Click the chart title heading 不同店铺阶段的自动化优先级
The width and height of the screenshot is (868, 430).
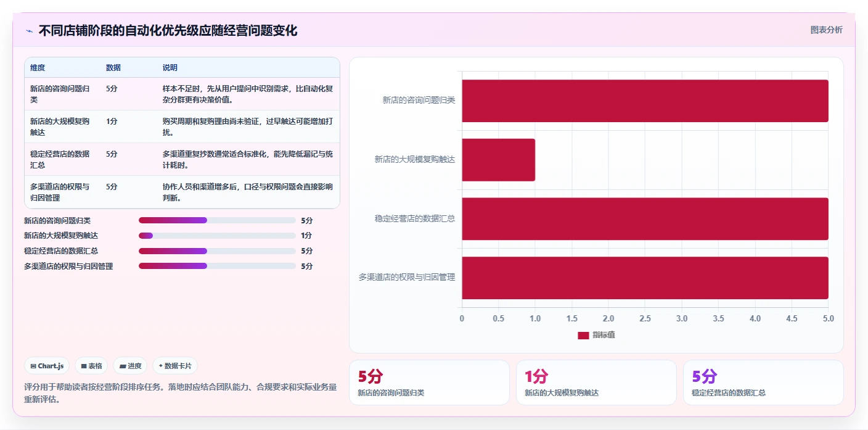tap(168, 30)
